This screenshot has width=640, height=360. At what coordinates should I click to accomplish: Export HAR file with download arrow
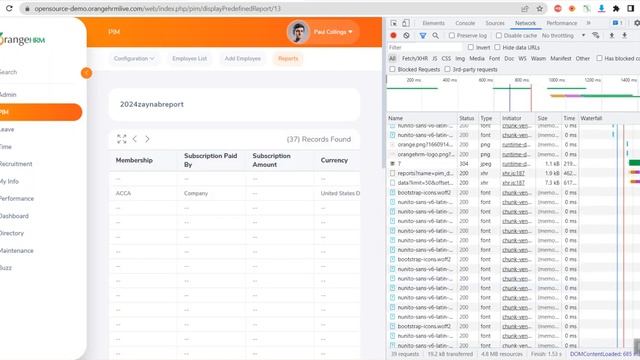624,36
